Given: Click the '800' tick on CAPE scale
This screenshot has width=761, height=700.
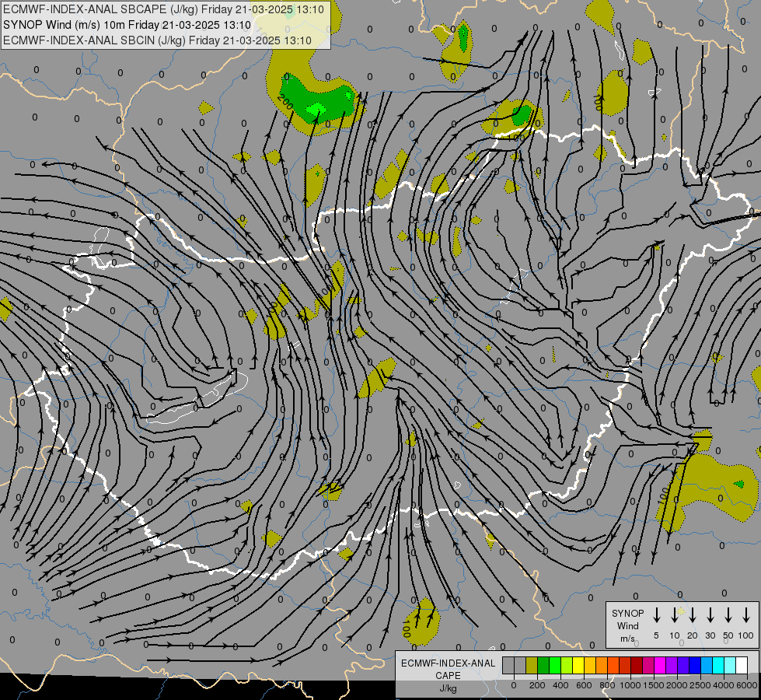Looking at the screenshot, I should click(607, 685).
